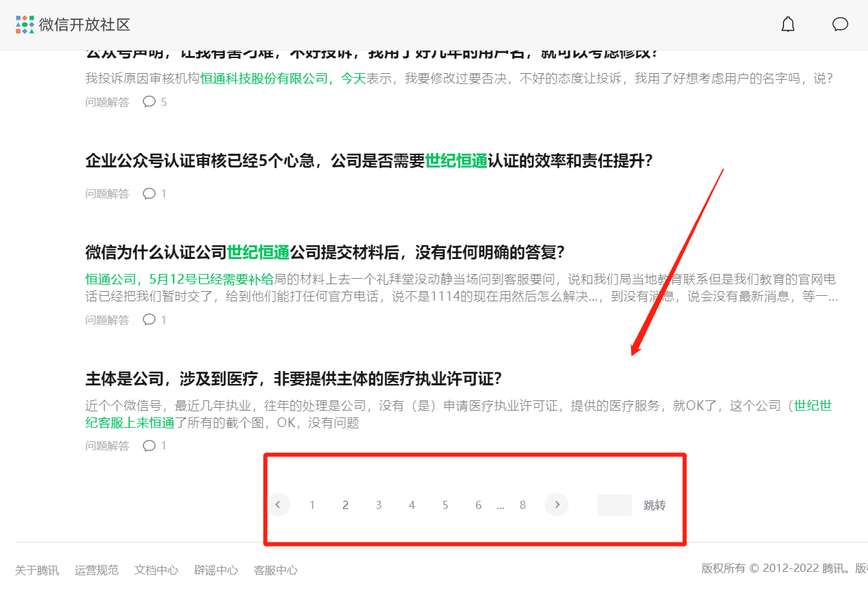
Task: Click excerpt text starting 我投诉原因审核机构
Action: (459, 78)
